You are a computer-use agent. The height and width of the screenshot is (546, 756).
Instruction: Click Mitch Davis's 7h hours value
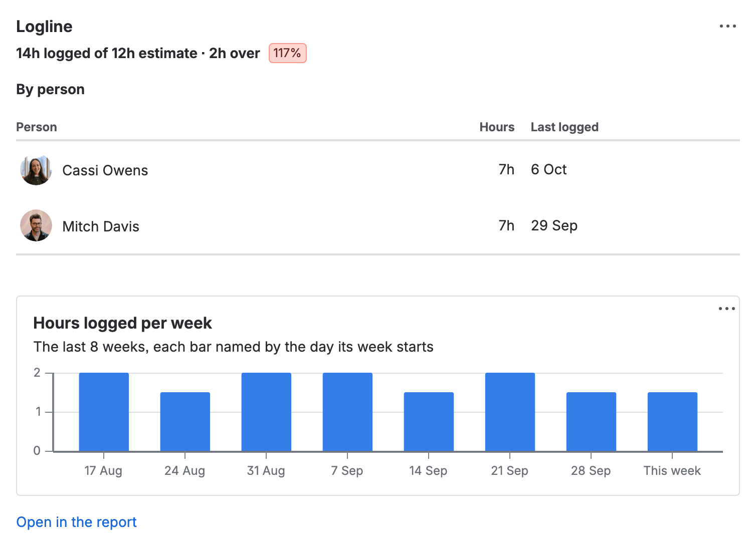pos(506,225)
